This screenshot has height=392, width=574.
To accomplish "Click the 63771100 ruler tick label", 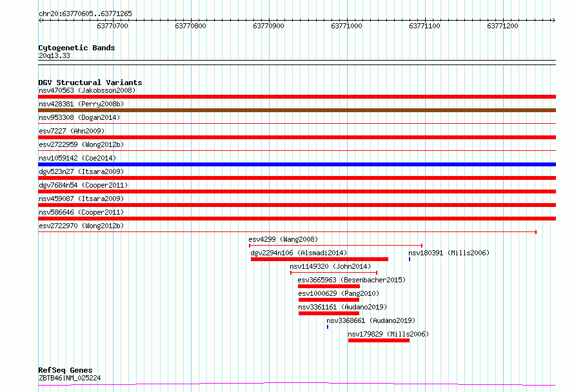I will (x=424, y=26).
